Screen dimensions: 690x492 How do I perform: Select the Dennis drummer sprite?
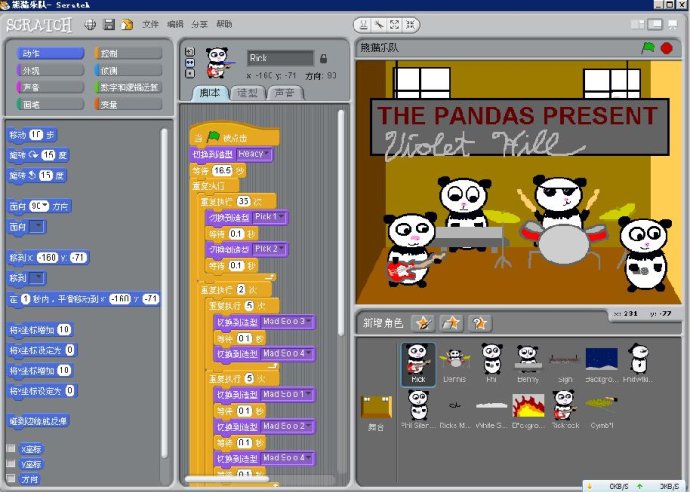[x=455, y=364]
